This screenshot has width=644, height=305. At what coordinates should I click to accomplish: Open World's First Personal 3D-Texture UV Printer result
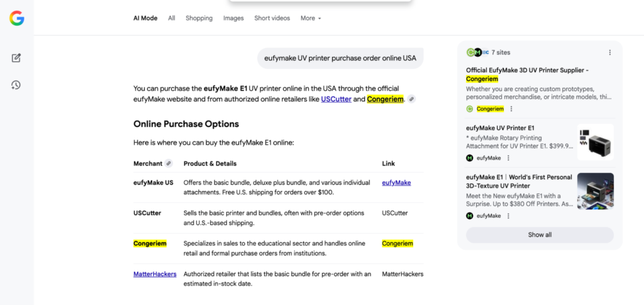[x=519, y=182]
